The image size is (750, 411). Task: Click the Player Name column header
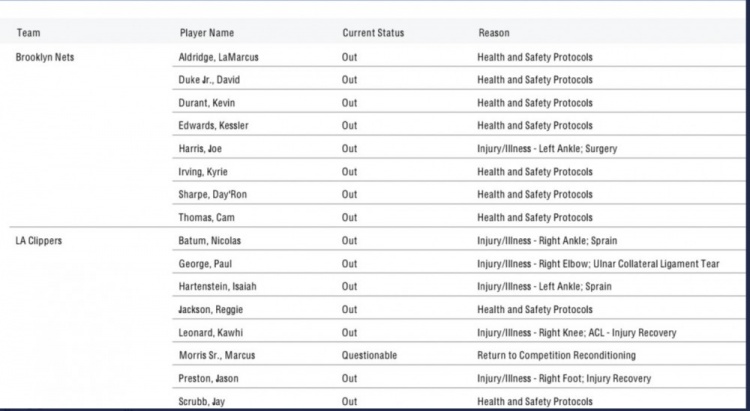tap(207, 33)
